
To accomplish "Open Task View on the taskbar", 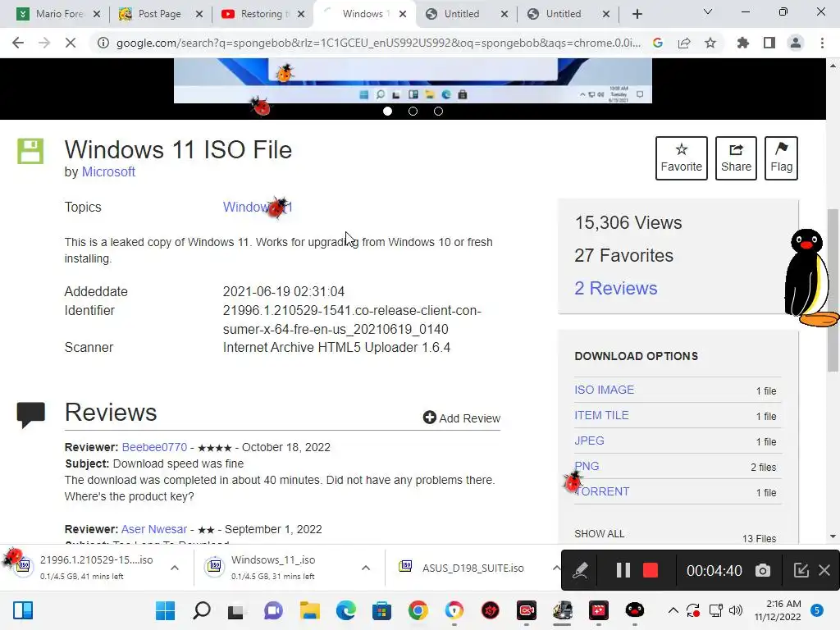I will point(235,610).
